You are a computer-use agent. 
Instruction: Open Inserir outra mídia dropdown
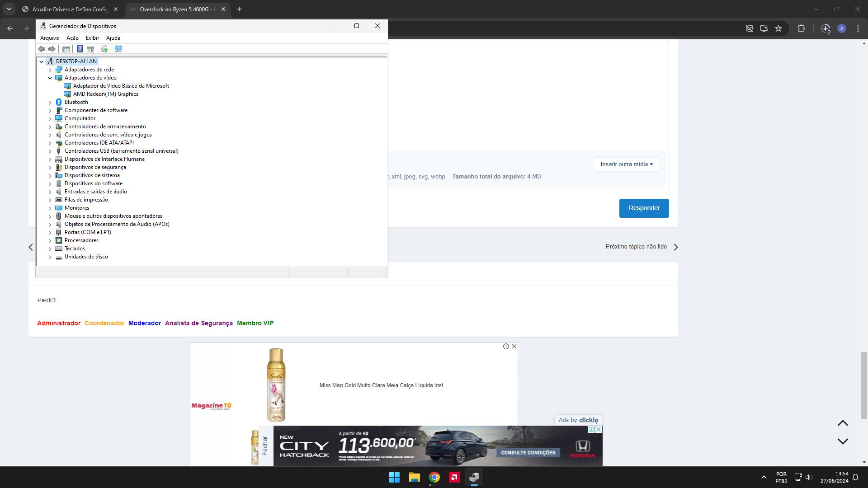[627, 164]
